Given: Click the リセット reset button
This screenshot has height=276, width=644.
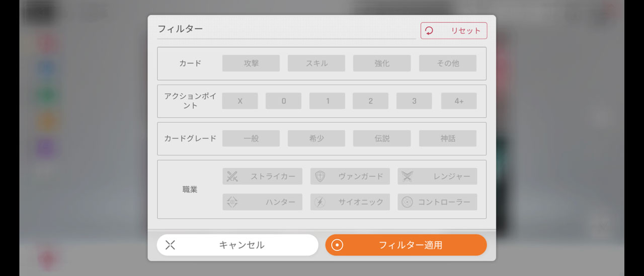Looking at the screenshot, I should (x=454, y=31).
